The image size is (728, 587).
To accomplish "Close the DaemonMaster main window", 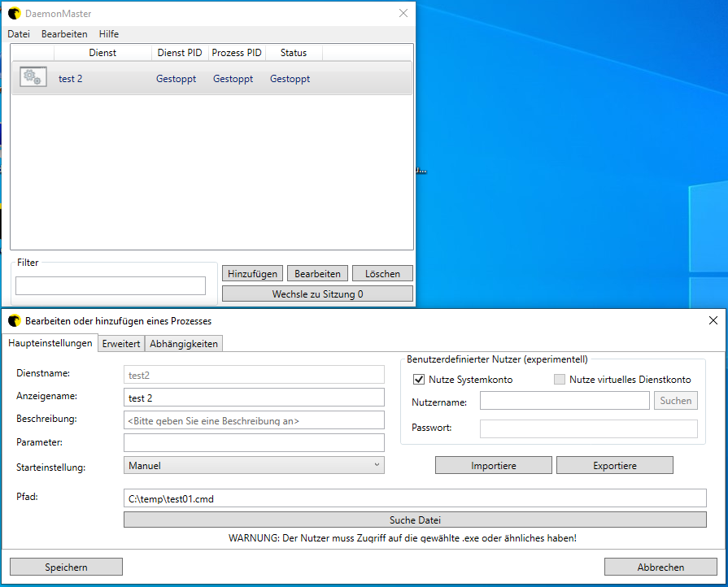I will 403,14.
